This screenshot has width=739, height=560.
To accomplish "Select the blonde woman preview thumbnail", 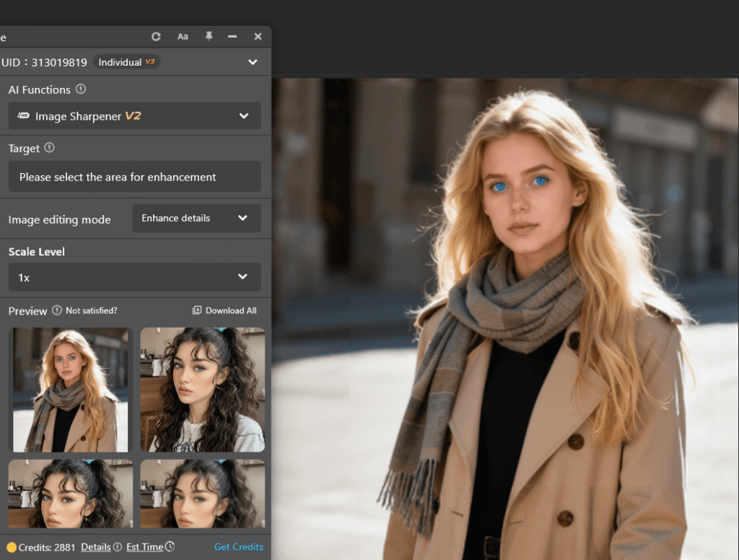I will [x=70, y=390].
